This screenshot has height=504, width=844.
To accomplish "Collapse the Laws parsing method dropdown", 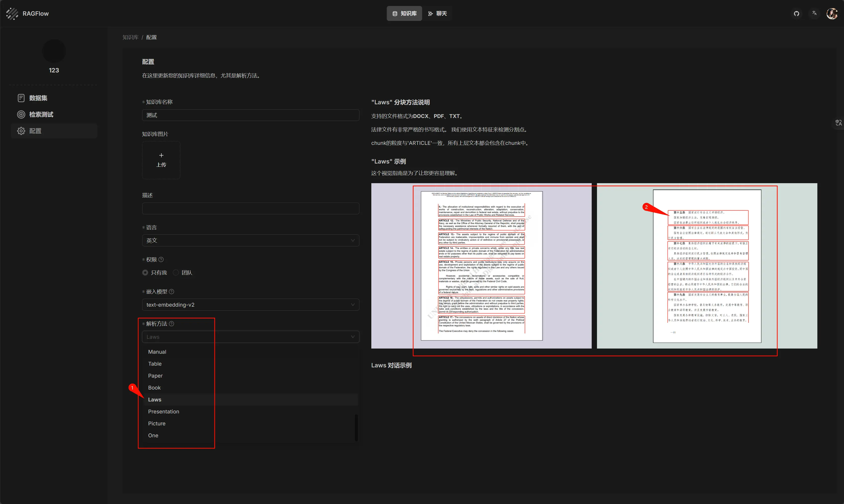I will point(251,337).
